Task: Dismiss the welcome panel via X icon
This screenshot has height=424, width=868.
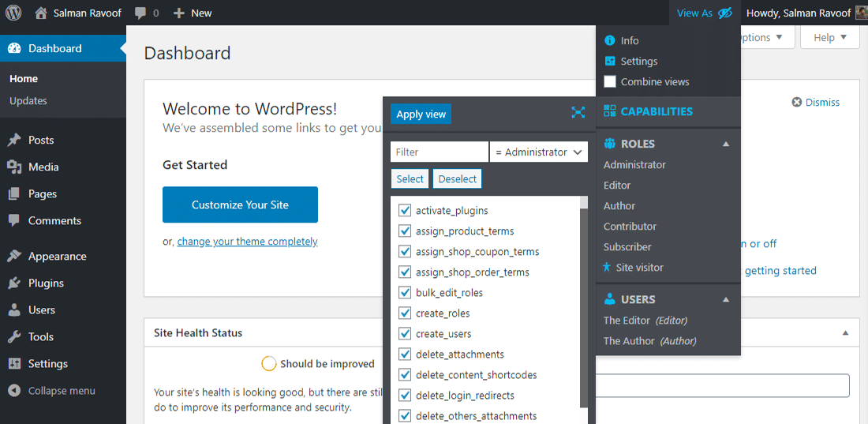Action: 797,103
